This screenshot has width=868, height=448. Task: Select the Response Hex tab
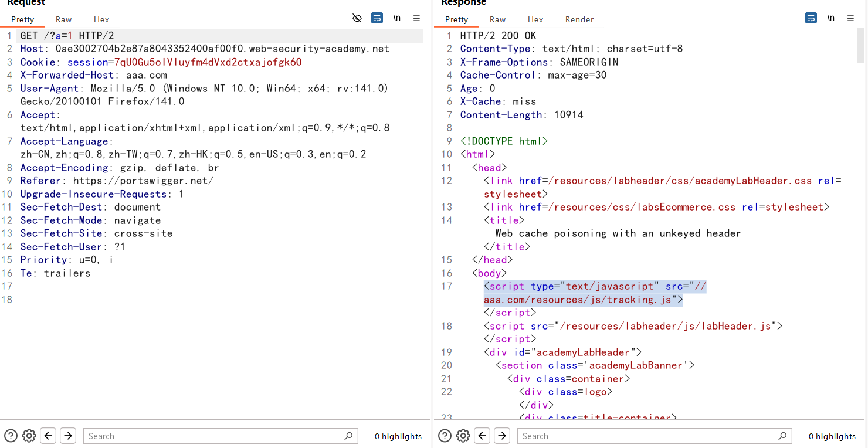coord(535,19)
